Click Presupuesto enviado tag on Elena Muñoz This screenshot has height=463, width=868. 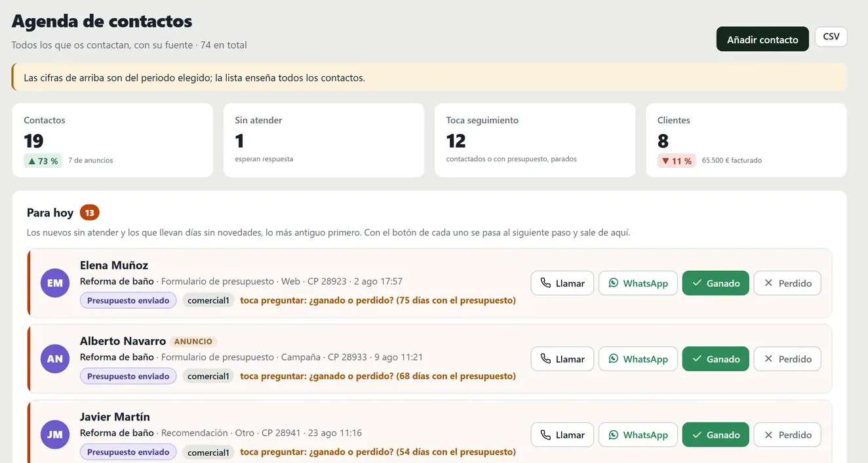(x=128, y=300)
